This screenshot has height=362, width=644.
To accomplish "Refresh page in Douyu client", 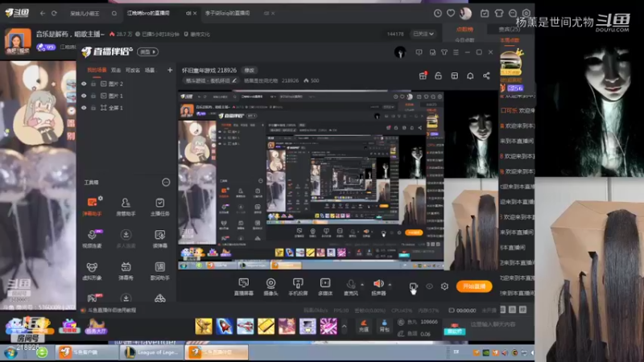I will [54, 13].
